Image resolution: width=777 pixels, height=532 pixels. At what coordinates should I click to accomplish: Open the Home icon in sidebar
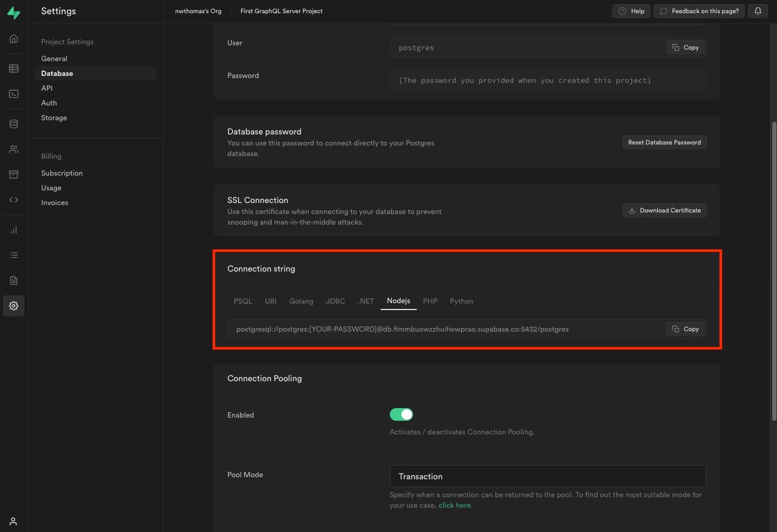[x=14, y=38]
